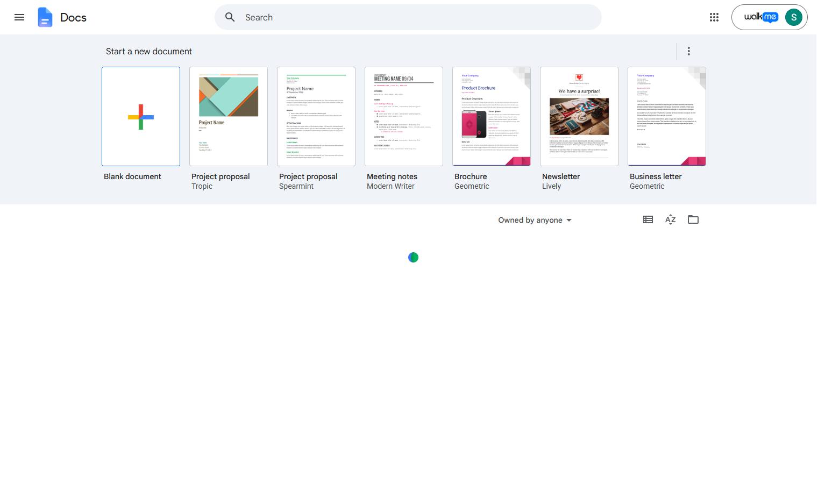
Task: Open the AZ sort options
Action: pyautogui.click(x=671, y=219)
